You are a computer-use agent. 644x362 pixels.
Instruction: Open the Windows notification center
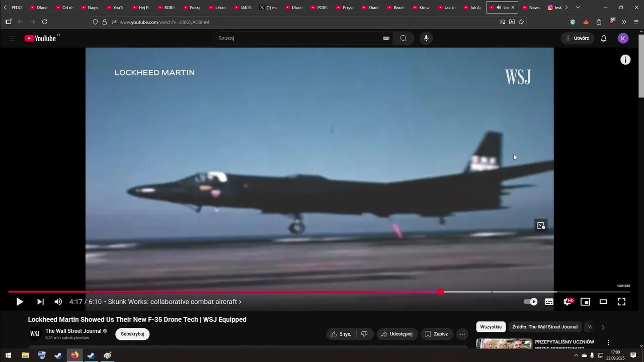pyautogui.click(x=633, y=355)
